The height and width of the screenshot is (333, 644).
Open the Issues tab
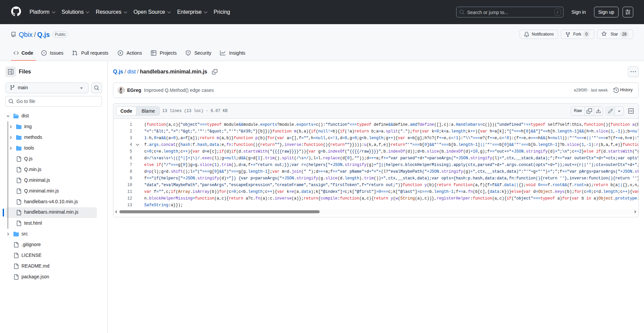pos(52,53)
